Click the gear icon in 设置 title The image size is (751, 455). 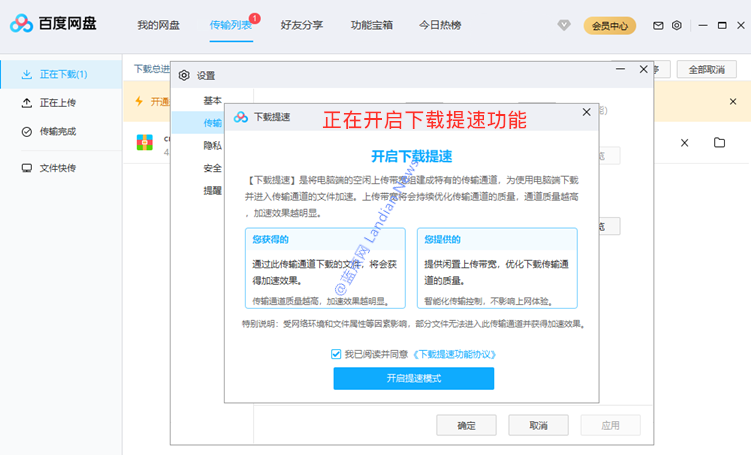tap(184, 75)
